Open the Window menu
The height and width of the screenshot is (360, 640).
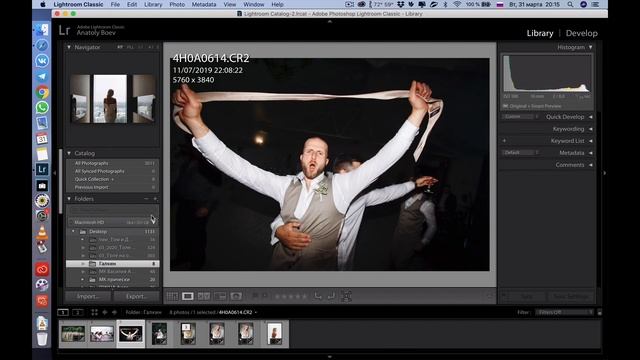(253, 4)
